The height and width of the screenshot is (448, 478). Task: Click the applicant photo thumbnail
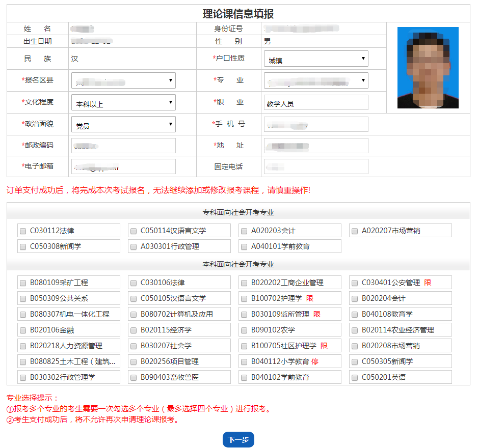point(428,68)
